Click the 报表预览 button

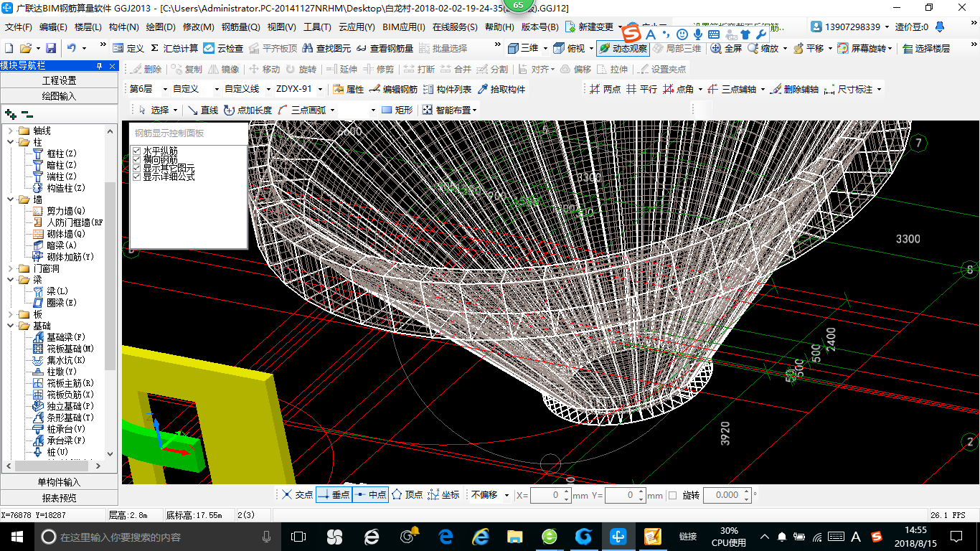[59, 497]
